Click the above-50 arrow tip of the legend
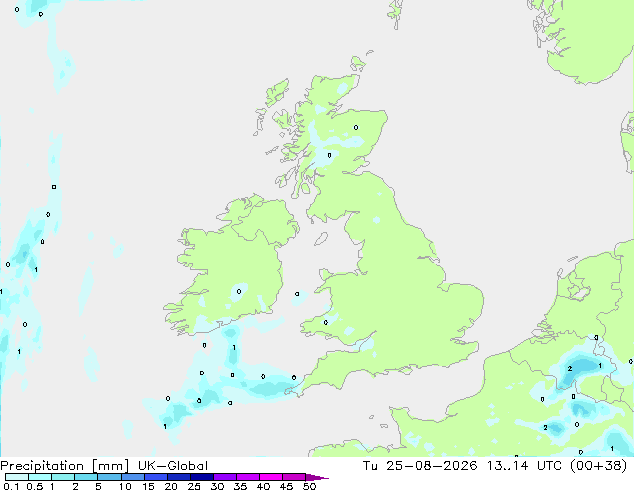Image resolution: width=634 pixels, height=490 pixels. click(x=317, y=477)
